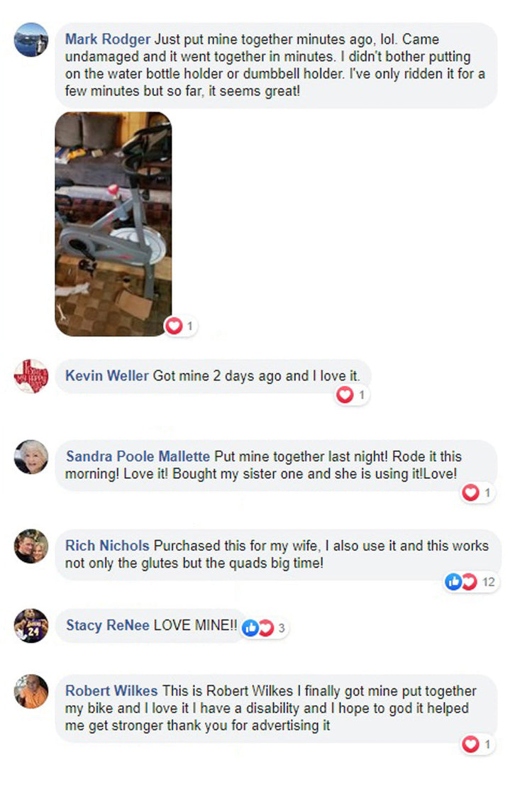Click heart reaction on Sandra's comment
532x799 pixels.
[x=477, y=492]
